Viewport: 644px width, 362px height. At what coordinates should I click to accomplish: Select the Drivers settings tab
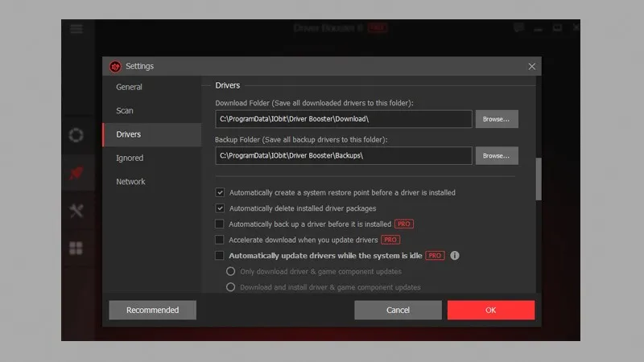point(152,134)
